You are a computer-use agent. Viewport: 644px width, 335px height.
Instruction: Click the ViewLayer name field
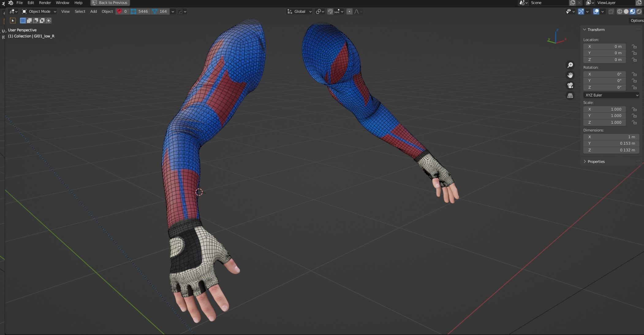615,3
